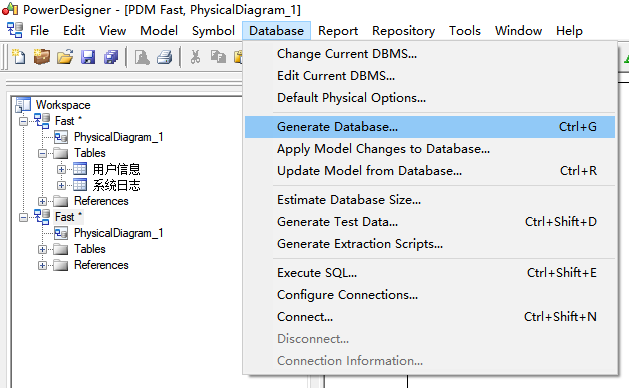Expand the second Tables folder
The image size is (629, 388).
pyautogui.click(x=43, y=249)
